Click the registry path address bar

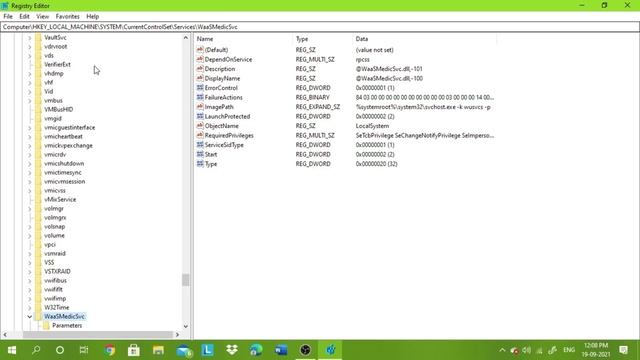pyautogui.click(x=320, y=27)
